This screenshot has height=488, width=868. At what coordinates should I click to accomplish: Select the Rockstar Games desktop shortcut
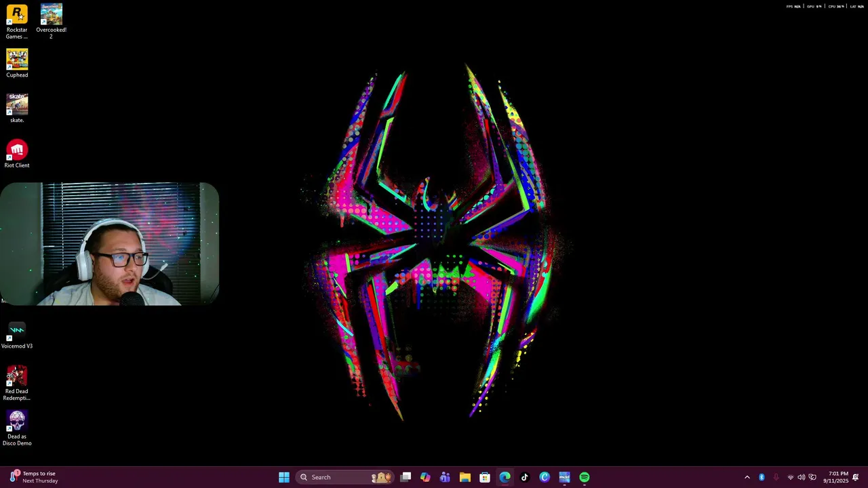17,21
